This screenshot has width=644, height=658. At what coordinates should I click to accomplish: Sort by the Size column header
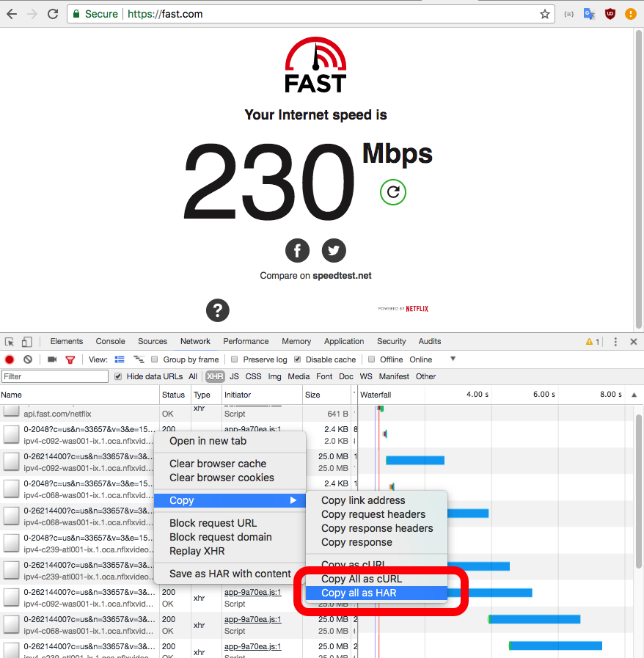327,395
